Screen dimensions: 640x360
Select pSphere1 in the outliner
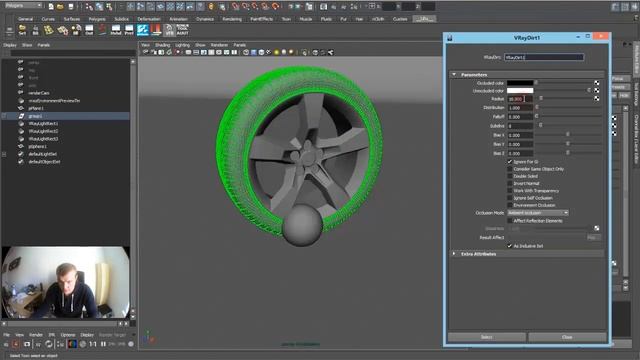(x=38, y=147)
